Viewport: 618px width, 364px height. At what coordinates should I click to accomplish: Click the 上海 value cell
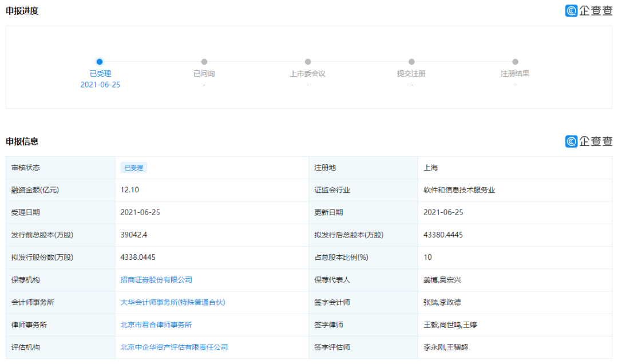(515, 168)
